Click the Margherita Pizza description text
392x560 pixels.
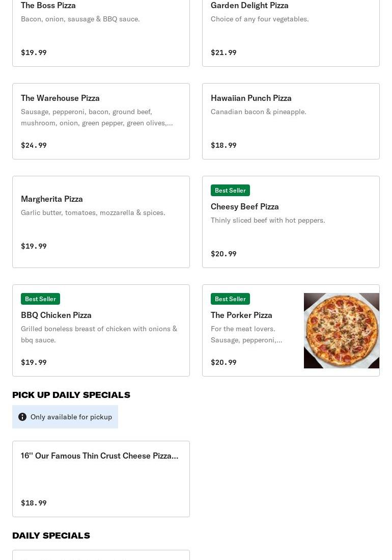point(93,212)
